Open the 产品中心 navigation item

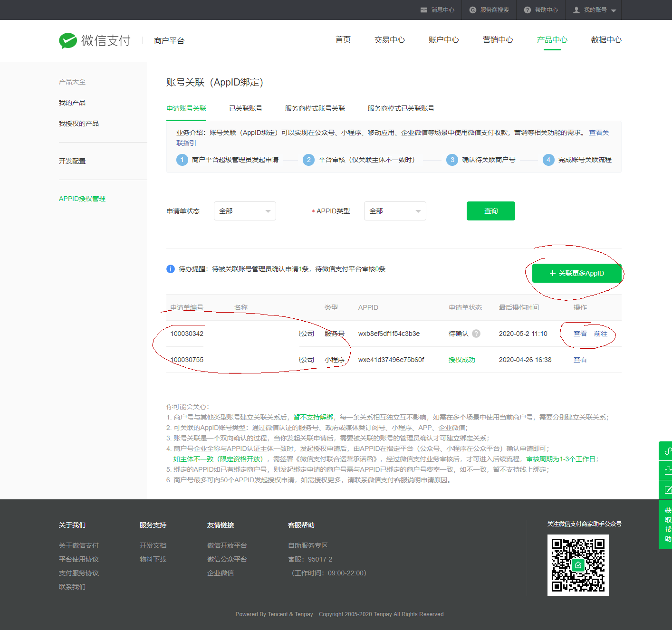(552, 40)
